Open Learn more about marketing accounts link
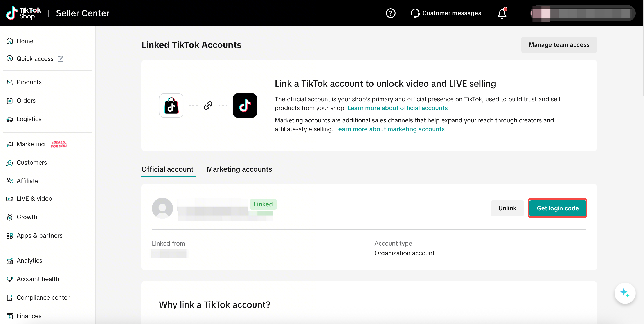Viewport: 644px width, 324px height. point(390,129)
